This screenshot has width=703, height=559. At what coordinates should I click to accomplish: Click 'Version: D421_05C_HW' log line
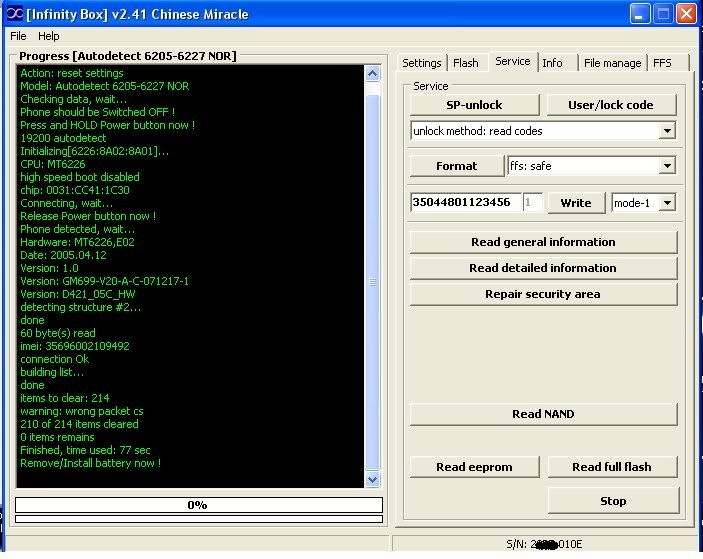click(x=78, y=294)
